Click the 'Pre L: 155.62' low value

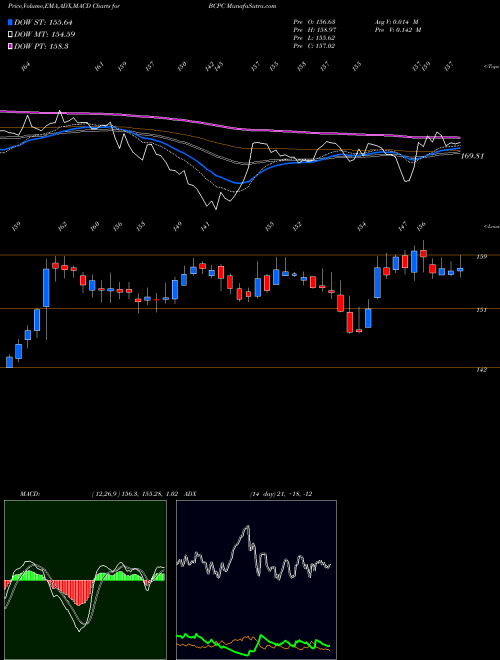point(314,38)
